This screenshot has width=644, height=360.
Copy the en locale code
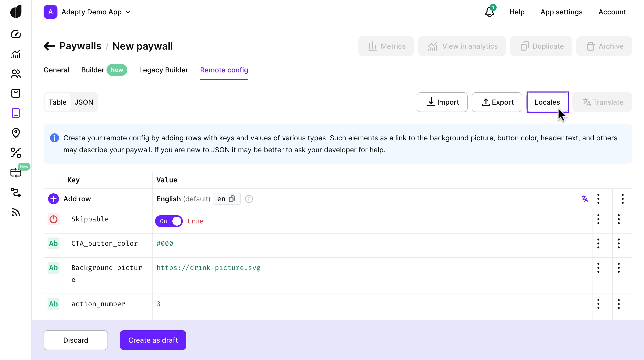232,199
